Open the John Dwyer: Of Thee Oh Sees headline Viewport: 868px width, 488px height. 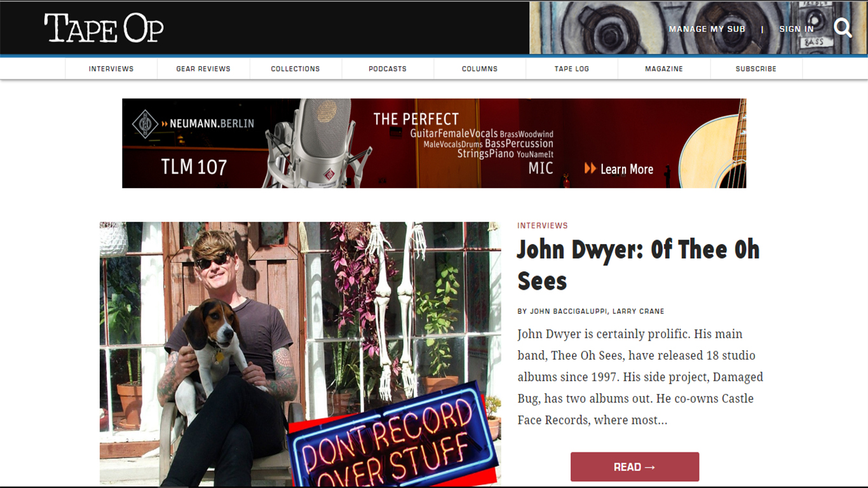coord(639,265)
